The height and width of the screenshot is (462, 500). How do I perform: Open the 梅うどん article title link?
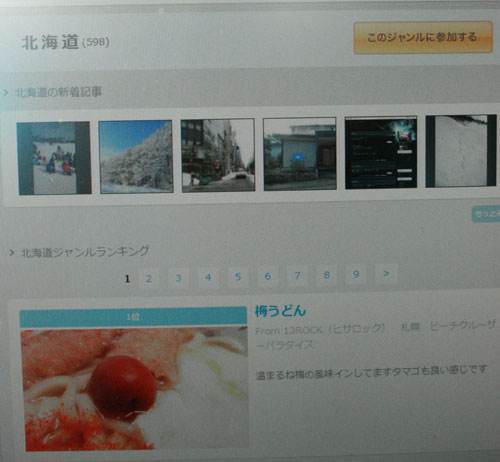tap(280, 311)
